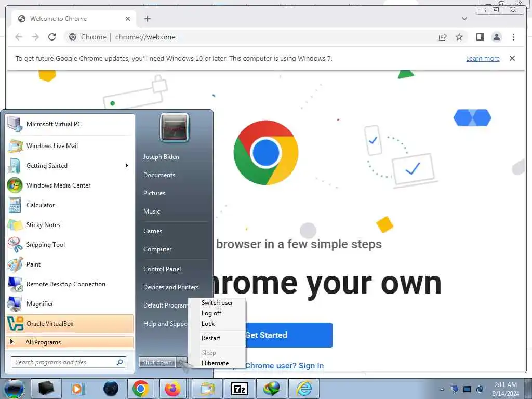Select Lock in power menu

pyautogui.click(x=217, y=324)
